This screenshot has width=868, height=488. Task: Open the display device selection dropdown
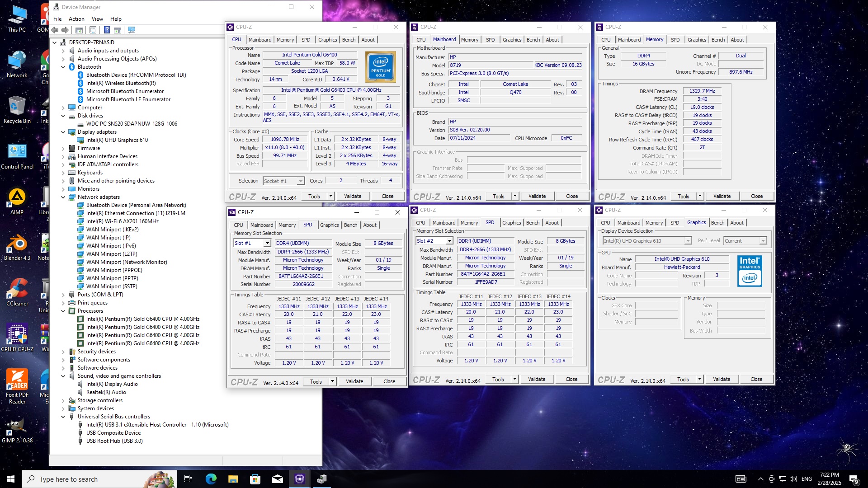(688, 241)
